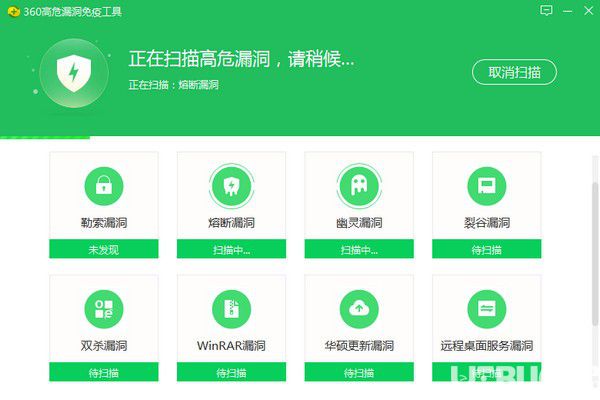The height and width of the screenshot is (400, 600).
Task: Click the 华硕更新漏洞 cloud upload icon
Action: point(359,309)
